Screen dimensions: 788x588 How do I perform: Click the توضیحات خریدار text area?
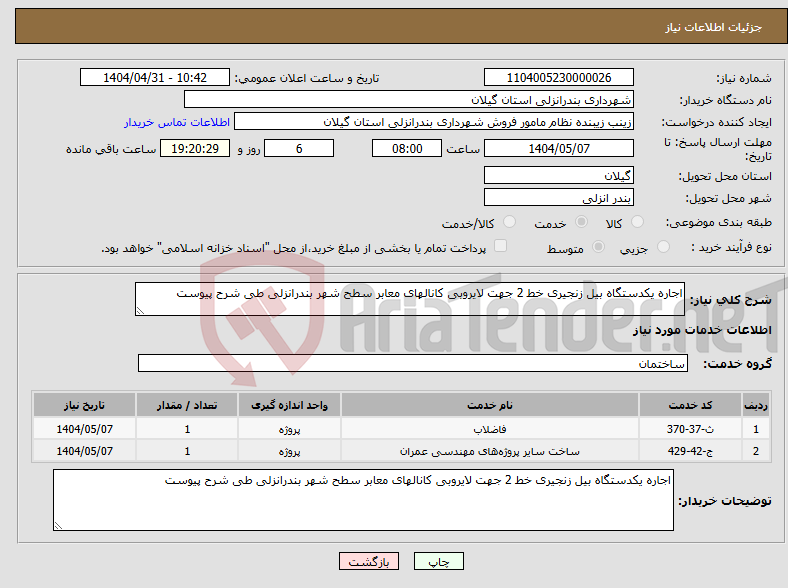coord(363,500)
